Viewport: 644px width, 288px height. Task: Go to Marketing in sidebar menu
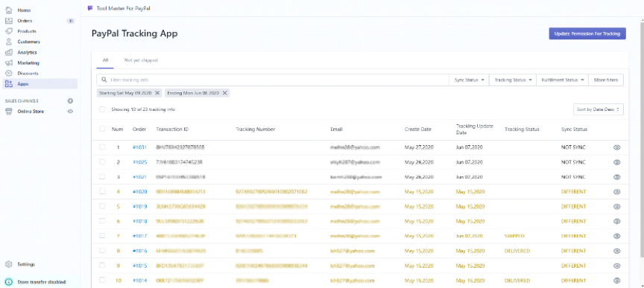[x=28, y=63]
